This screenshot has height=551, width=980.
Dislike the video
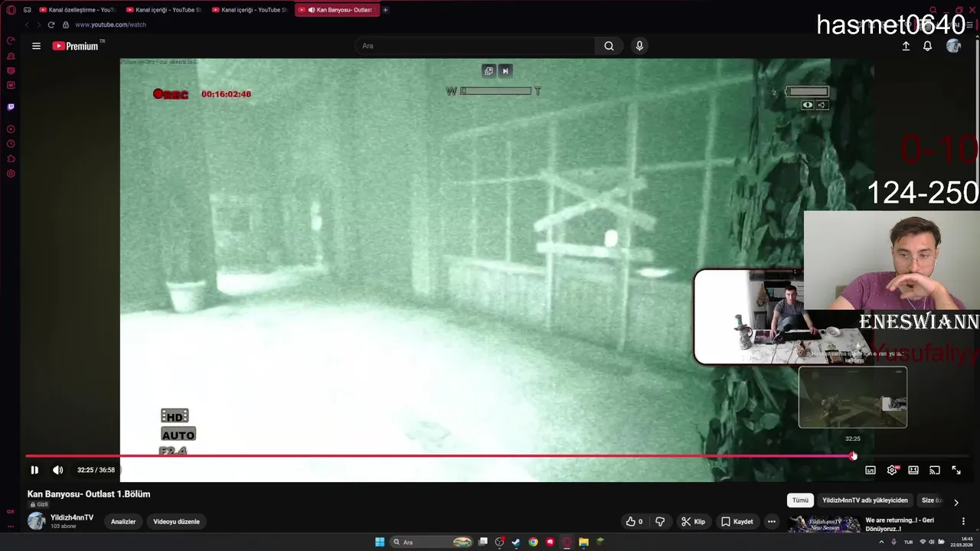660,522
